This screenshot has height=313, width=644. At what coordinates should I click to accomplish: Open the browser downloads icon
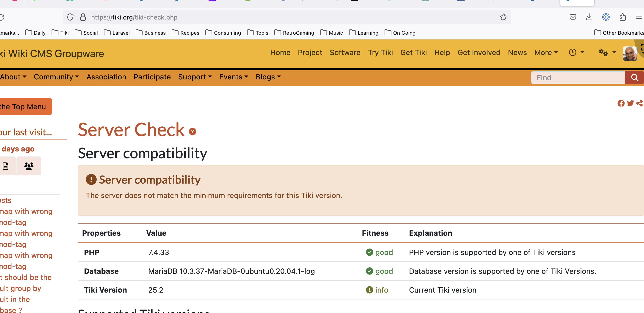[x=589, y=17]
